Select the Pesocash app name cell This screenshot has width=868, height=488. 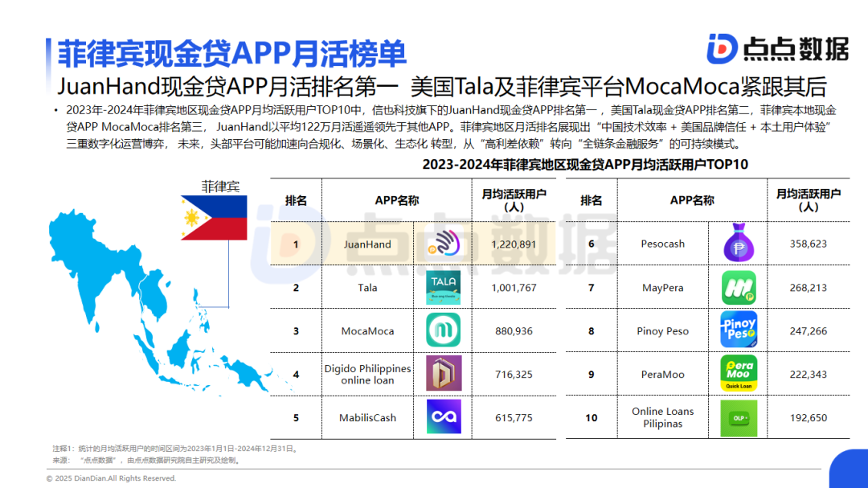[x=662, y=244]
